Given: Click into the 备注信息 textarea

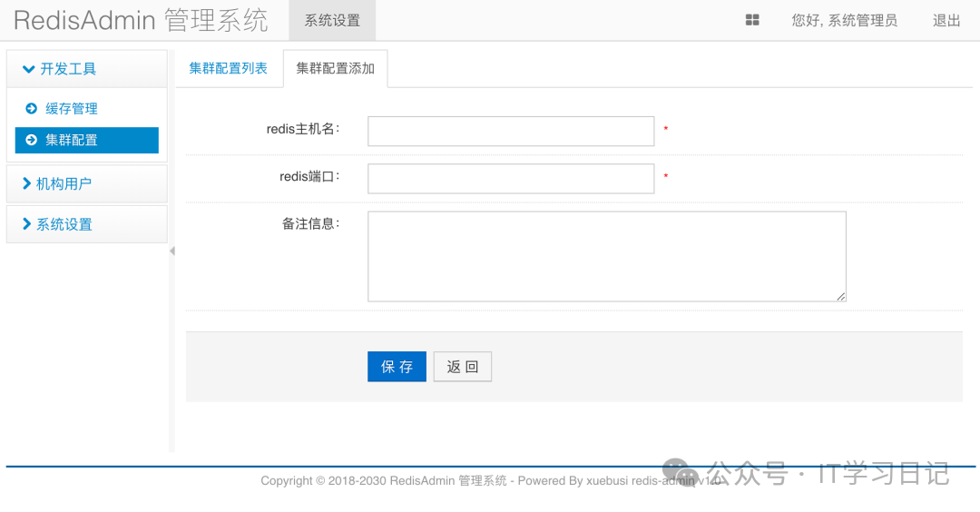Looking at the screenshot, I should tap(607, 256).
